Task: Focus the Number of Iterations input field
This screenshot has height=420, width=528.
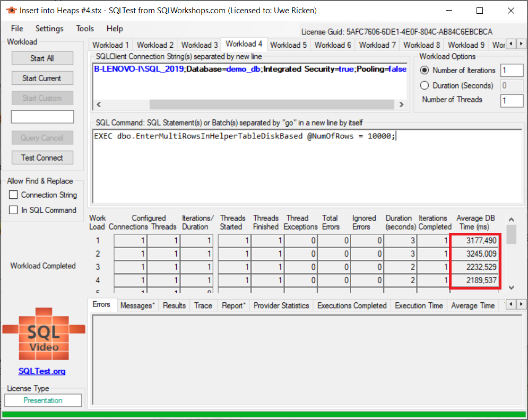Action: pos(512,71)
